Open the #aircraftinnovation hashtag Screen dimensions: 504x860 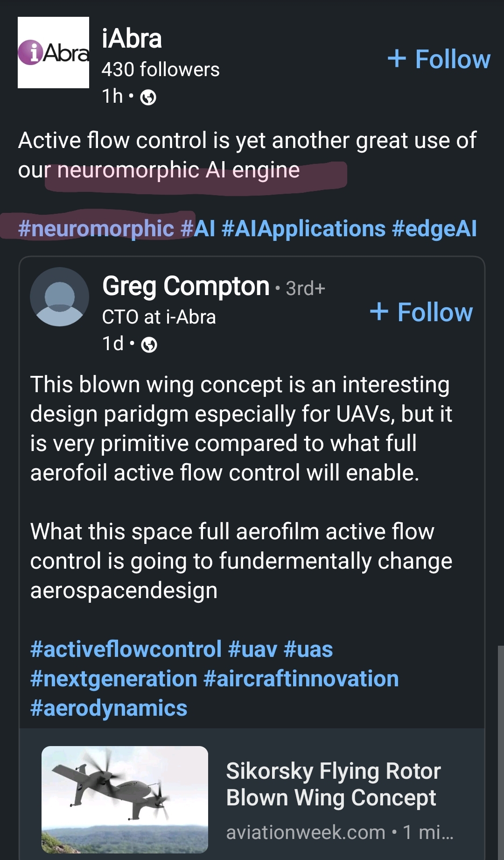[x=301, y=679]
